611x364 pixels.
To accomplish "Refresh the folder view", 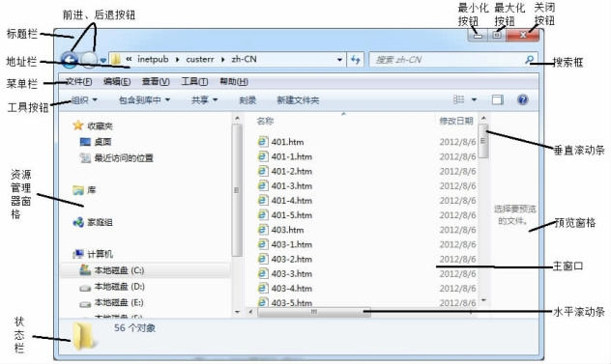I will pyautogui.click(x=355, y=60).
